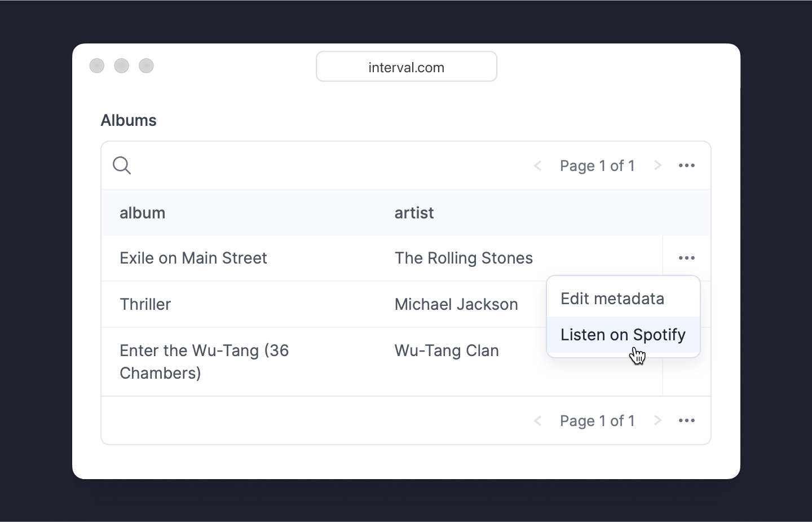Go to next page in bottom pagination
812x522 pixels.
[x=657, y=420]
